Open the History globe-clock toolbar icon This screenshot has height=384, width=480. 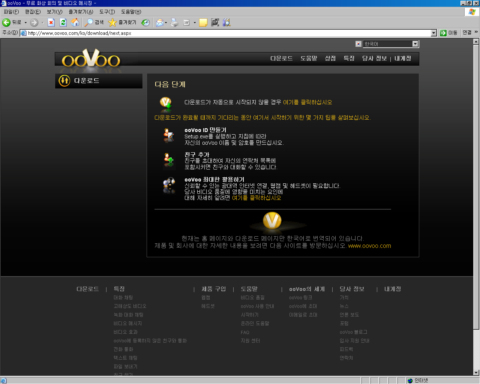click(145, 22)
